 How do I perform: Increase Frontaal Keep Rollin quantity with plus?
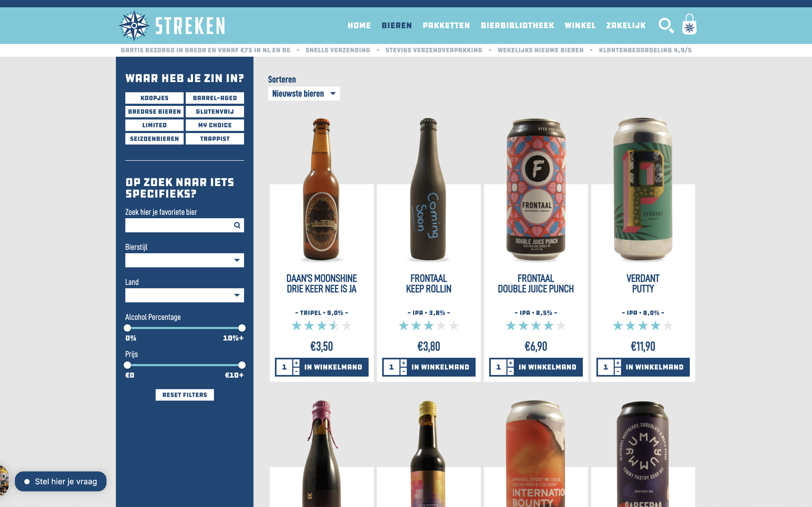pyautogui.click(x=404, y=363)
